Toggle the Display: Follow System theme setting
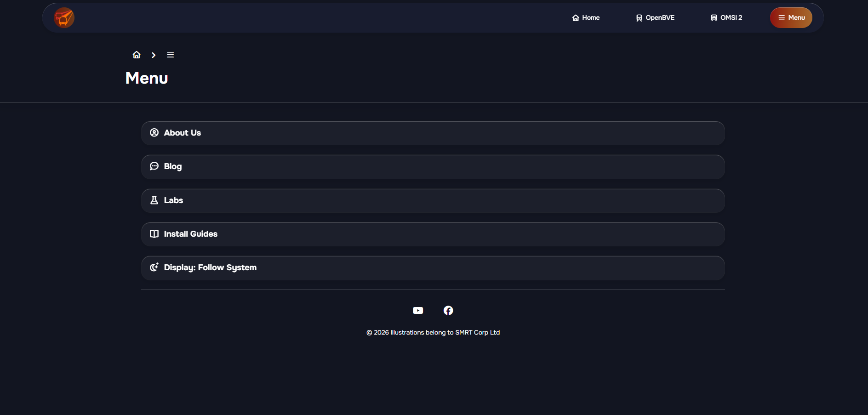 tap(432, 268)
